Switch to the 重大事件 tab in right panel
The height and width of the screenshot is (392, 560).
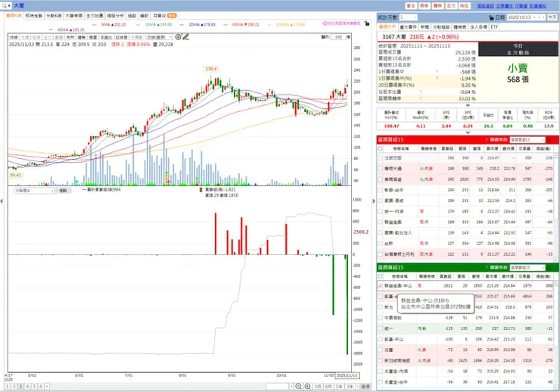[x=408, y=27]
